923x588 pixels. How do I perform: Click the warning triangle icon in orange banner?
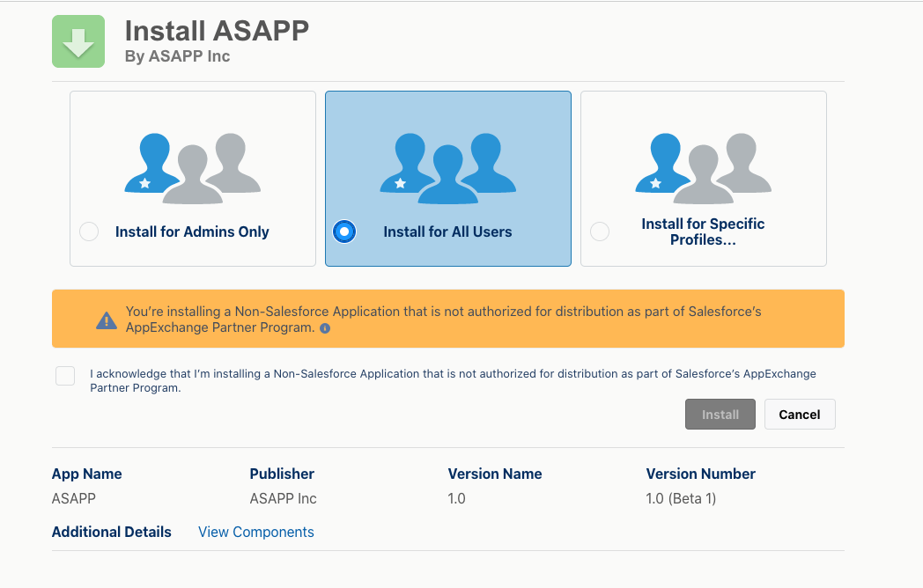pyautogui.click(x=107, y=320)
